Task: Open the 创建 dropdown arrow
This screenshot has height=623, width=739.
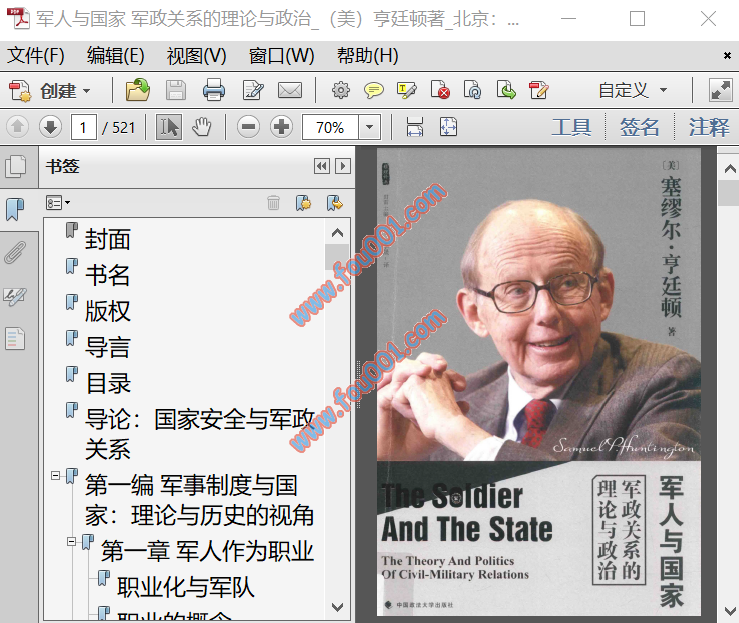Action: (x=86, y=90)
